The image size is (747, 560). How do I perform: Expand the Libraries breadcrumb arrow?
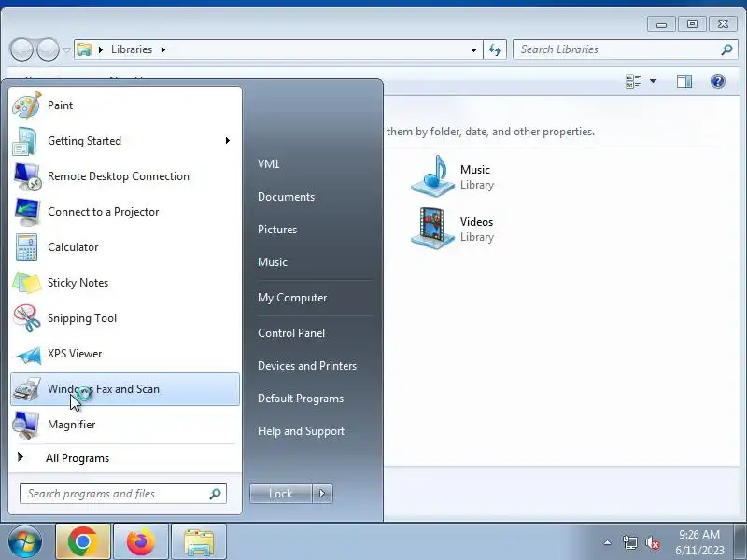point(162,49)
